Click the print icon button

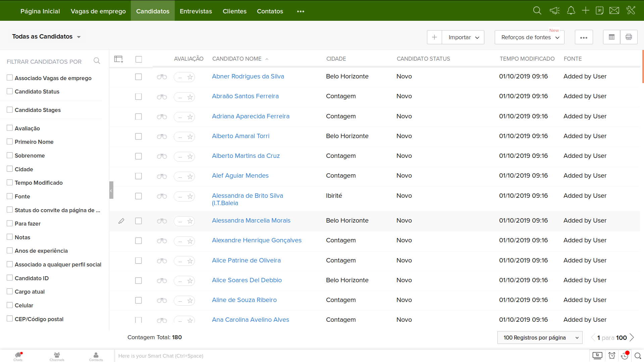tap(629, 37)
